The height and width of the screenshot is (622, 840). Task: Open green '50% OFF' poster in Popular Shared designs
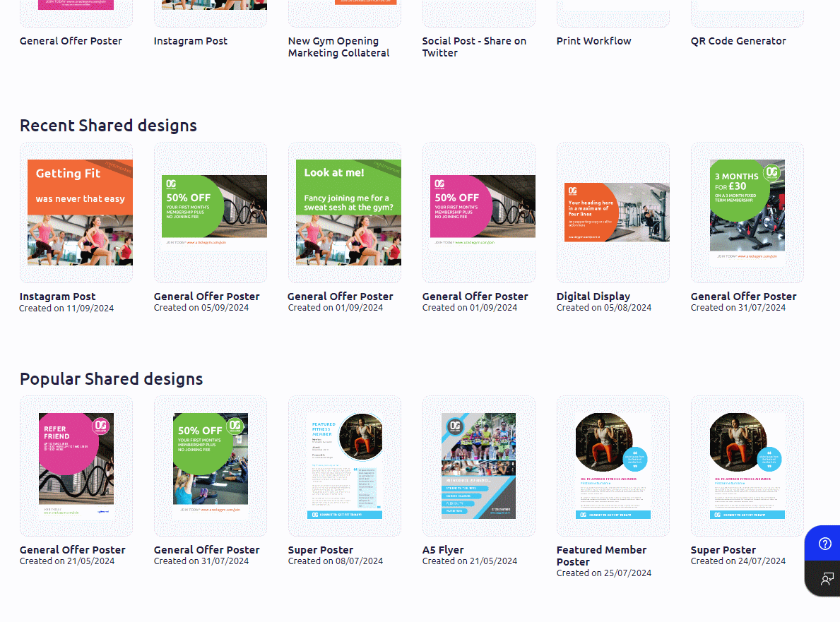[211, 466]
